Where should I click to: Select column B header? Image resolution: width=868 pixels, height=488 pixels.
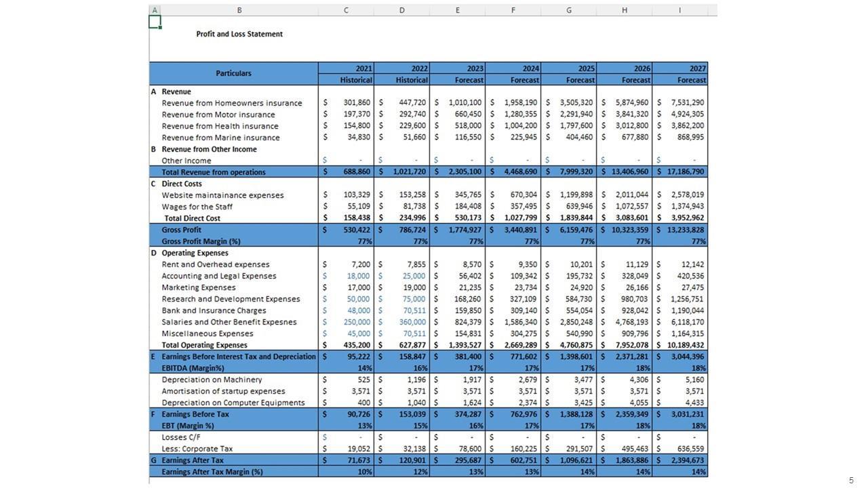[239, 10]
